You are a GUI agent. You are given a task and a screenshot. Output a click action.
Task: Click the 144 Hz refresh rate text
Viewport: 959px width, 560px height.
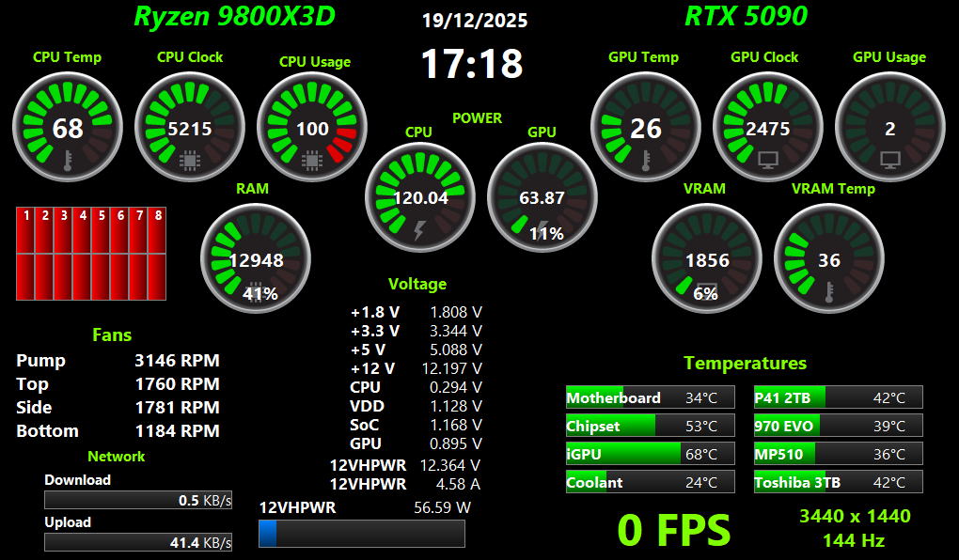(x=854, y=540)
